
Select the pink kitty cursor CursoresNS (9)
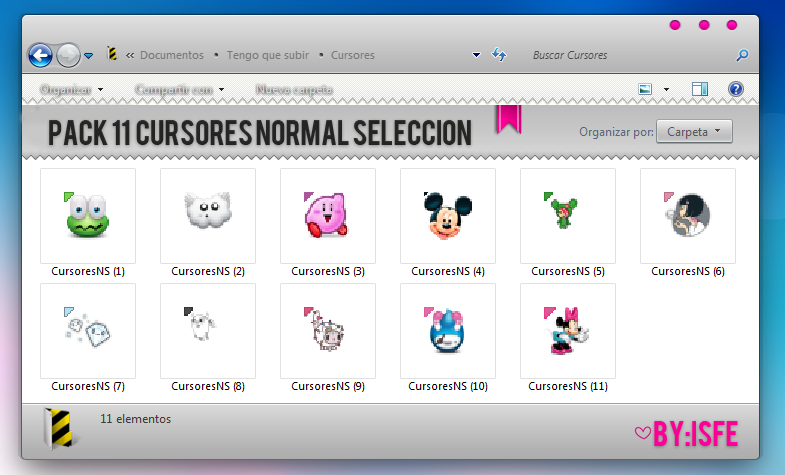328,331
